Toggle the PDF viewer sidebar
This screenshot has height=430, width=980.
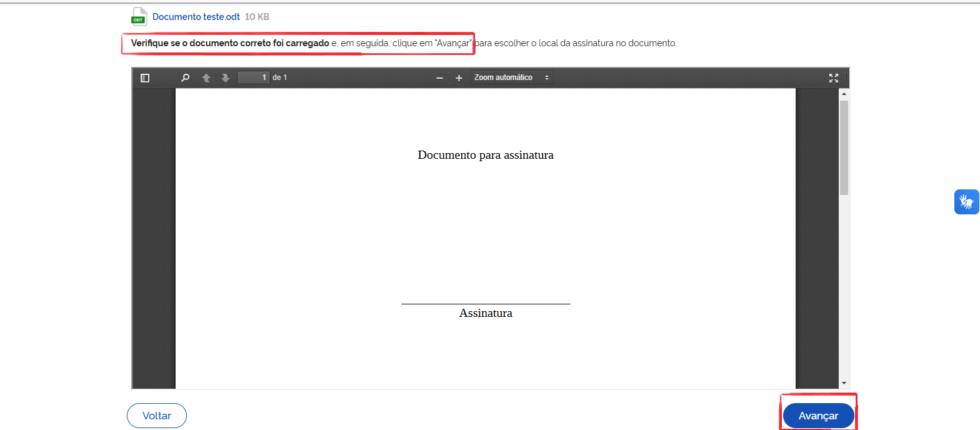(x=145, y=78)
